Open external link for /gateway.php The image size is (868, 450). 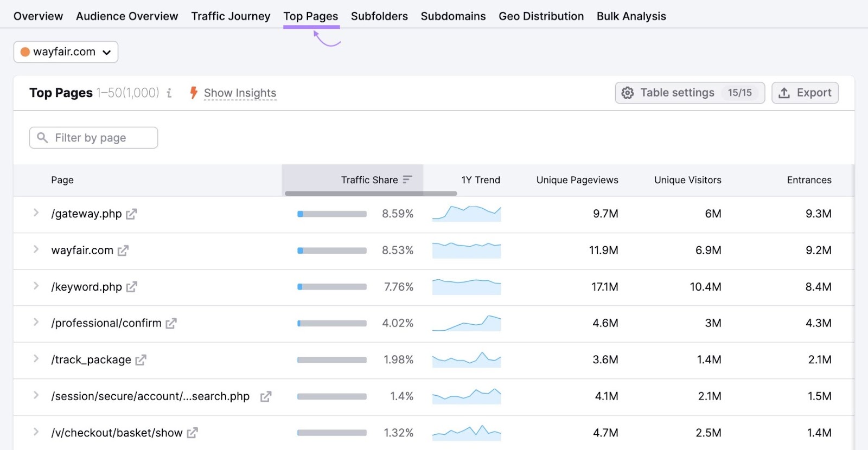tap(131, 214)
